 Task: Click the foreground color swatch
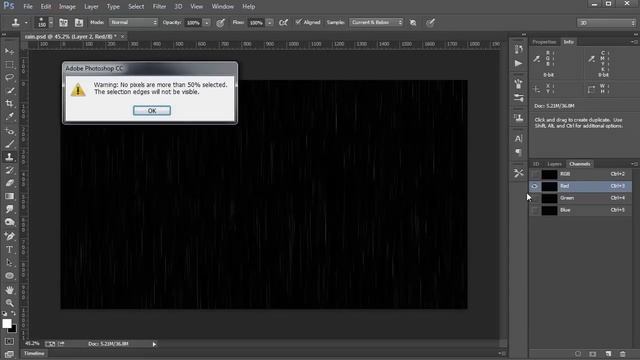coord(7,323)
